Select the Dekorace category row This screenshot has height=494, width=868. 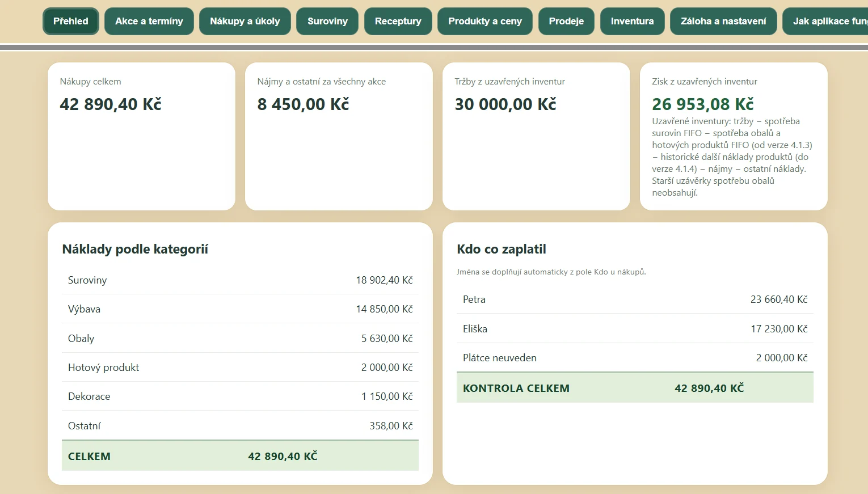coord(240,396)
